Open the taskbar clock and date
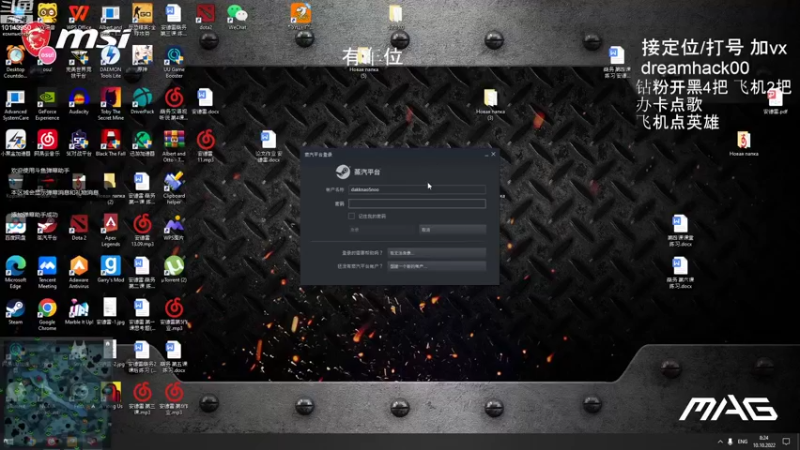 pos(764,441)
